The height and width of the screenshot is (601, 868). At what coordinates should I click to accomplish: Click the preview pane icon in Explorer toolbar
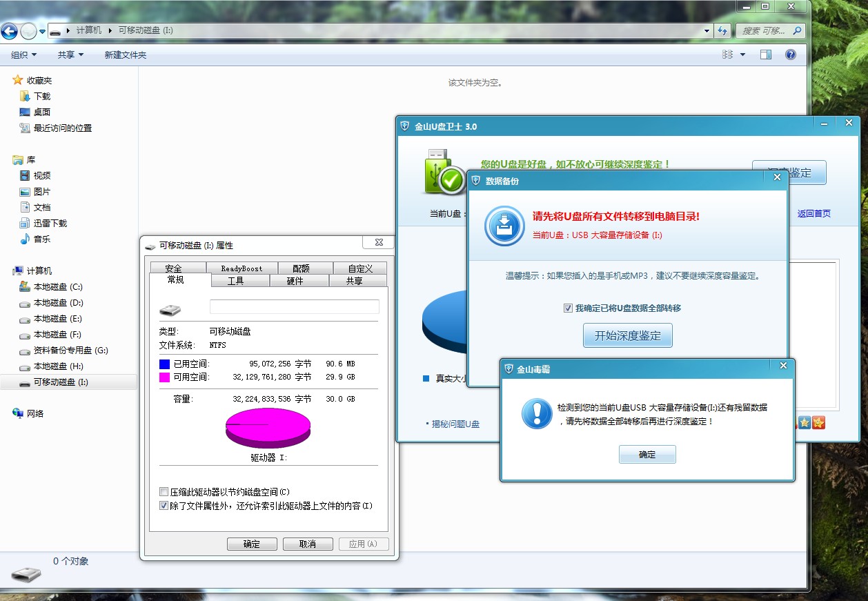[x=766, y=55]
